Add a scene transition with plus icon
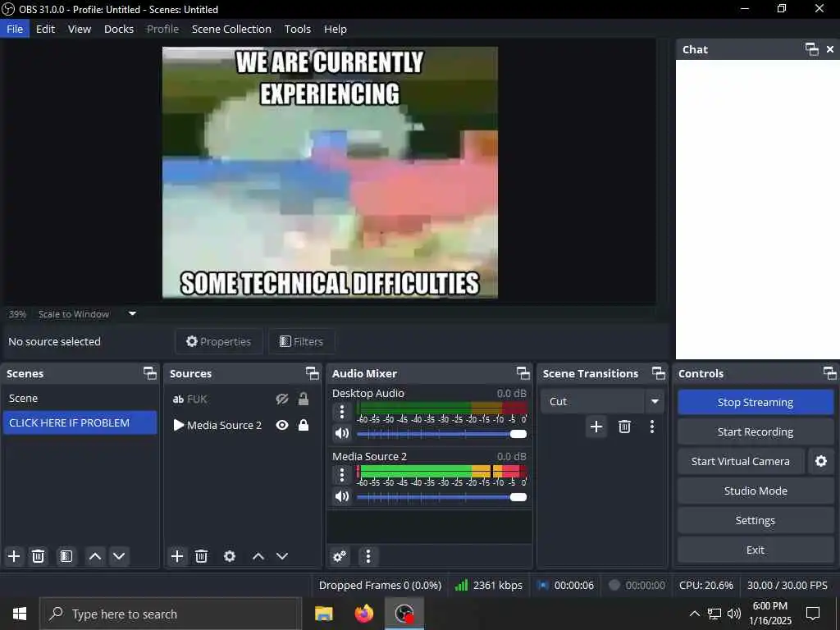The image size is (840, 630). pyautogui.click(x=596, y=427)
